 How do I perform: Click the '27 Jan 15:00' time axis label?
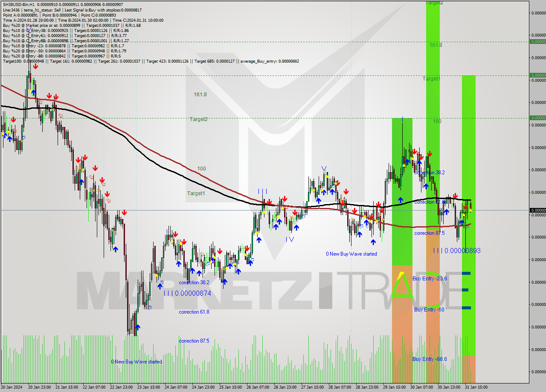click(312, 387)
